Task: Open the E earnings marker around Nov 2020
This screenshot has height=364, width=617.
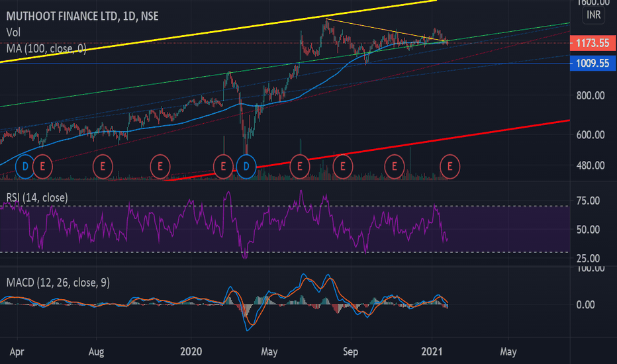Action: point(395,167)
